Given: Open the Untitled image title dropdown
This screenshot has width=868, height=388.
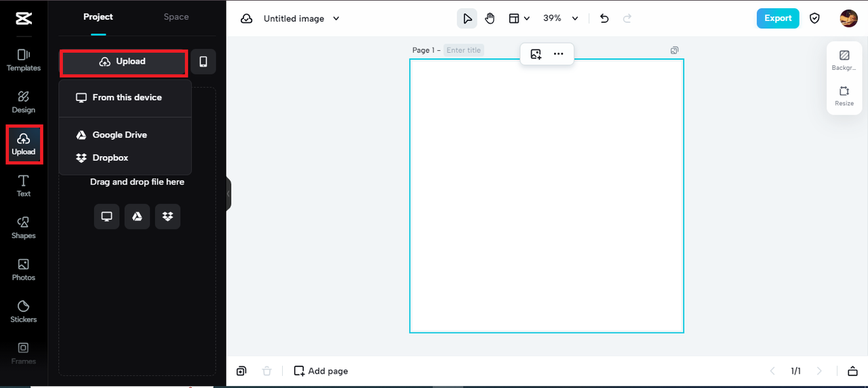Looking at the screenshot, I should pos(302,19).
